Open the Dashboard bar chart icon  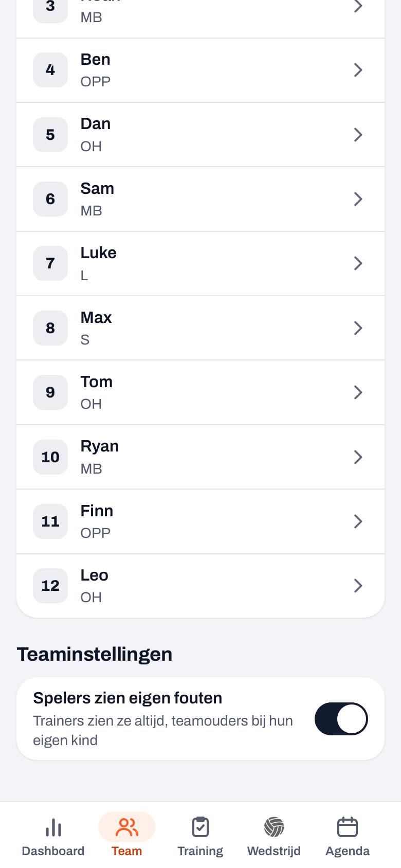pyautogui.click(x=53, y=827)
